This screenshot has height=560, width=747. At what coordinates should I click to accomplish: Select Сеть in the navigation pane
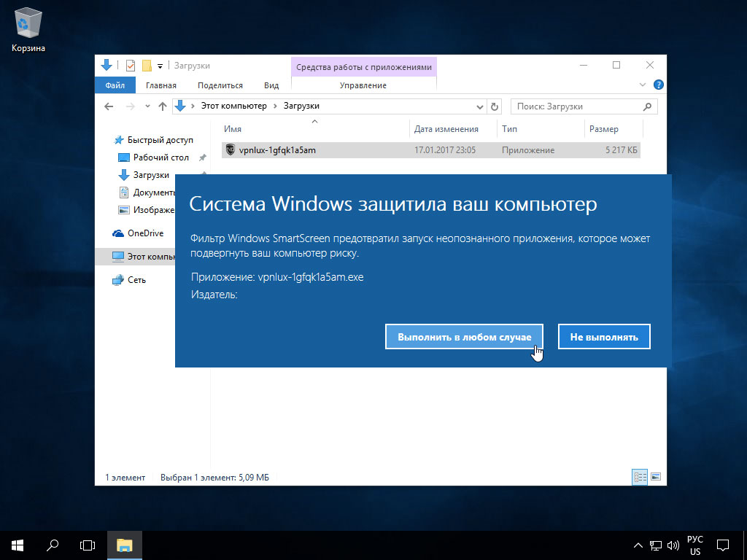[x=130, y=280]
